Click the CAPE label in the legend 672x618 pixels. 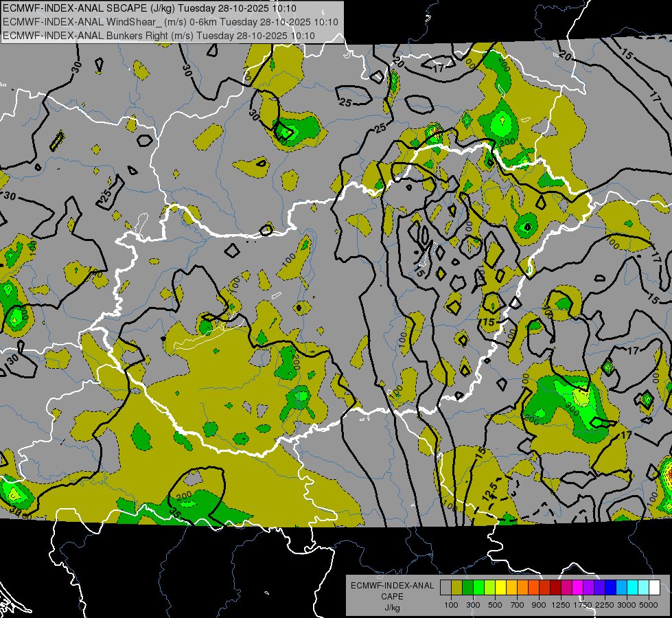[392, 597]
